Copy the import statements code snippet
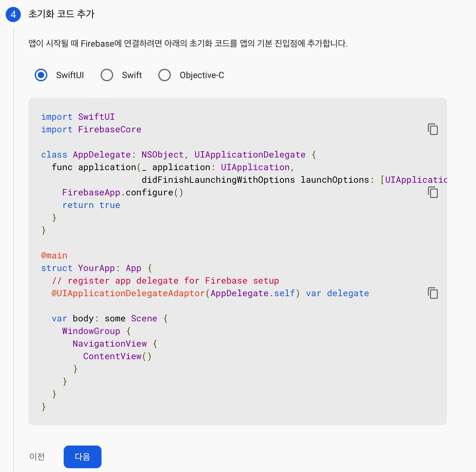This screenshot has height=472, width=476. [433, 129]
